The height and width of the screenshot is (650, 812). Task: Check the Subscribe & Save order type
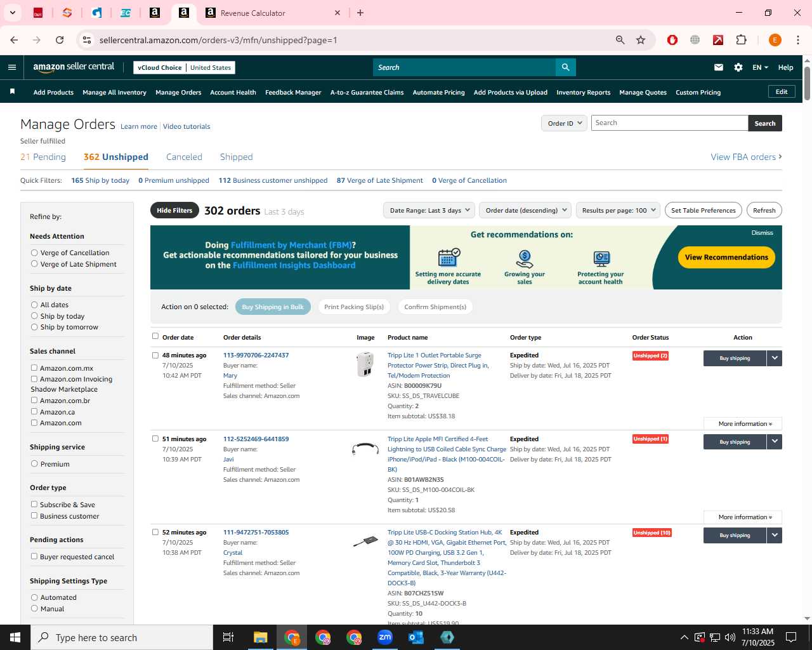[x=34, y=504]
